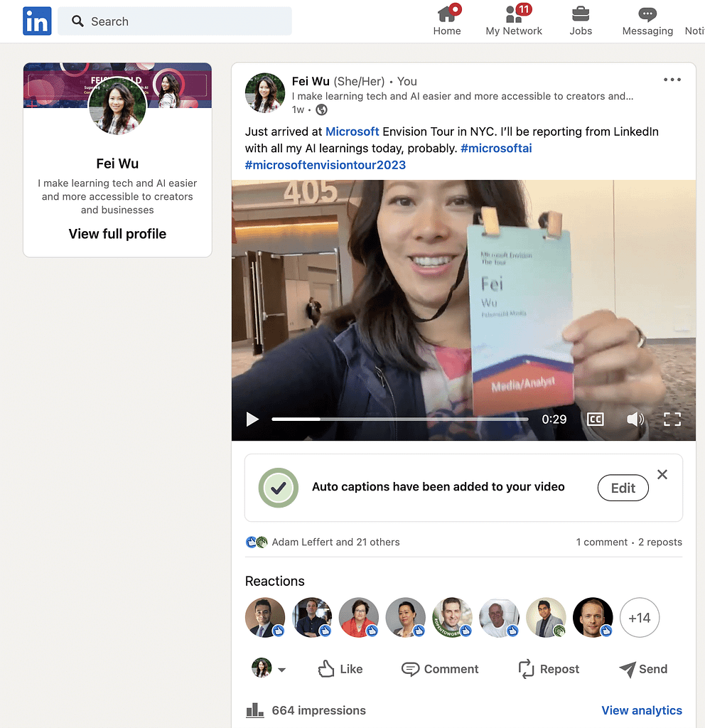Click the sidebar profile banner image
The height and width of the screenshot is (728, 705).
pos(117,85)
